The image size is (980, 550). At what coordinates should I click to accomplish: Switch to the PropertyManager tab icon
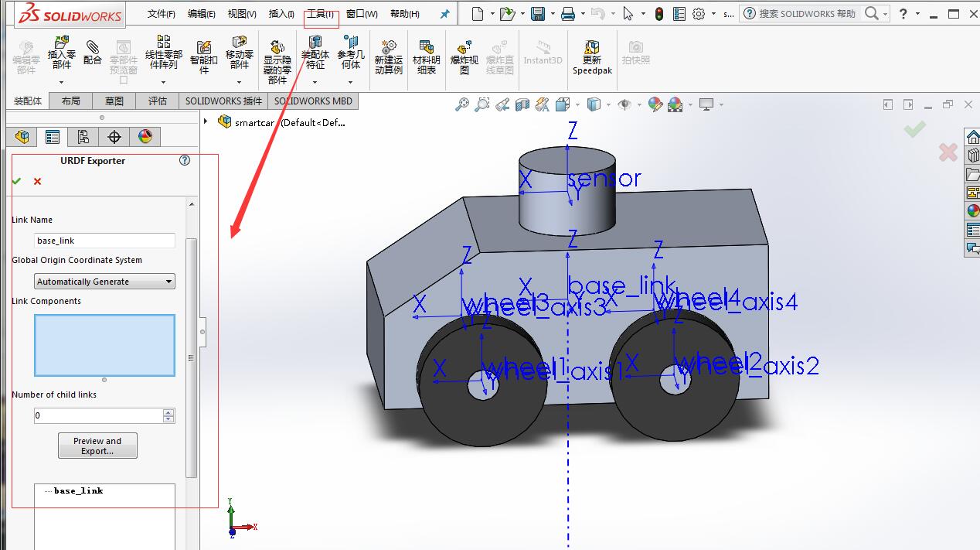[x=53, y=137]
